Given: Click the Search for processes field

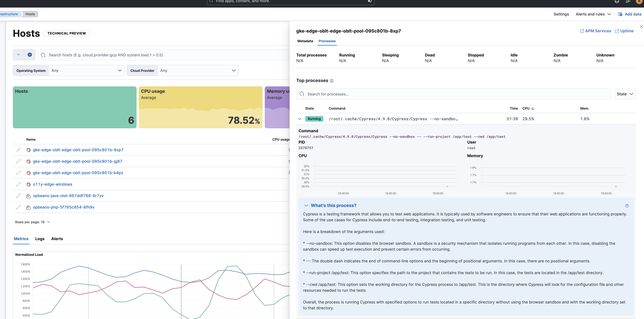Looking at the screenshot, I should [x=454, y=94].
